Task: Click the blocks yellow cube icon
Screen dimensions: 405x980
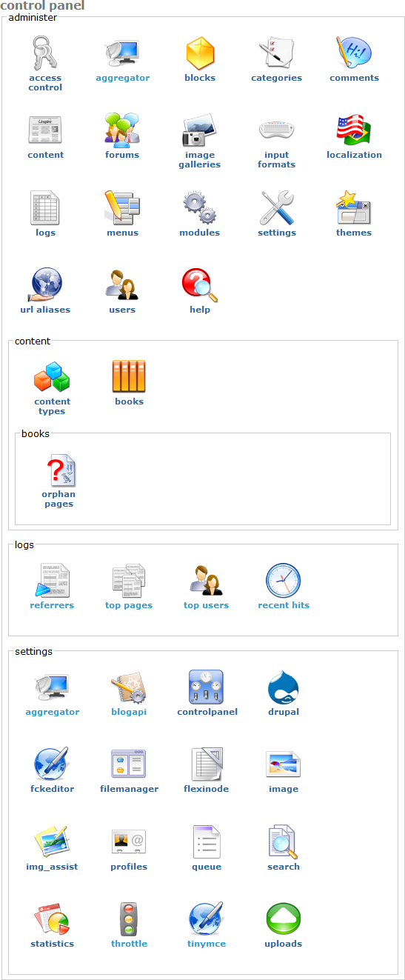Action: tap(200, 53)
